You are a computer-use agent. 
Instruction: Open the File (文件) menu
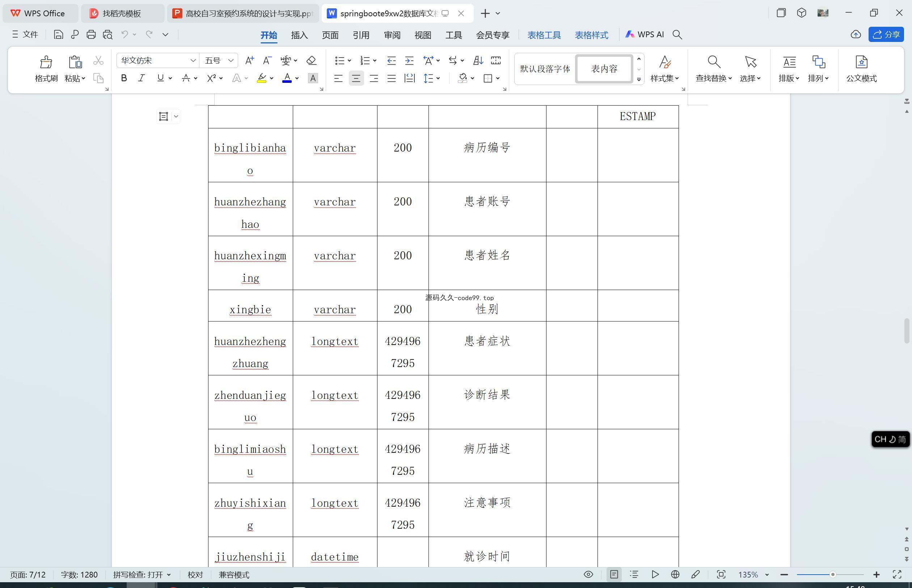tap(25, 35)
